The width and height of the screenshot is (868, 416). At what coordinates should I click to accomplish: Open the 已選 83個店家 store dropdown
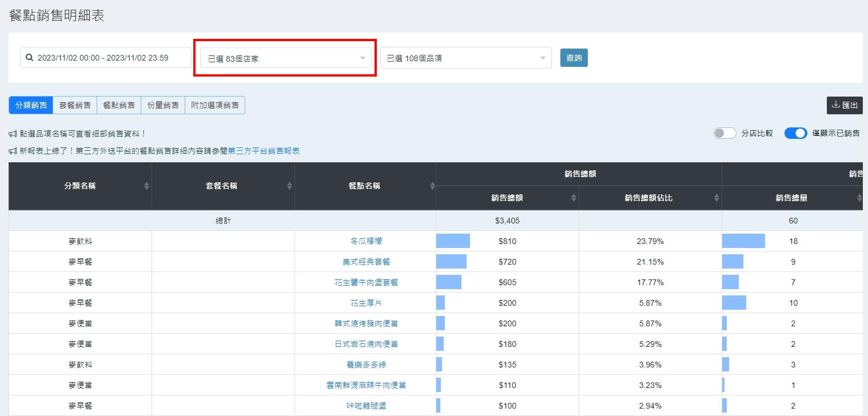(x=285, y=58)
